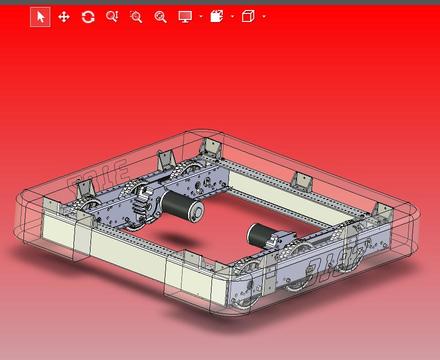Expand the arrow beside the sheet icon
The width and height of the screenshot is (440, 360).
point(232,16)
